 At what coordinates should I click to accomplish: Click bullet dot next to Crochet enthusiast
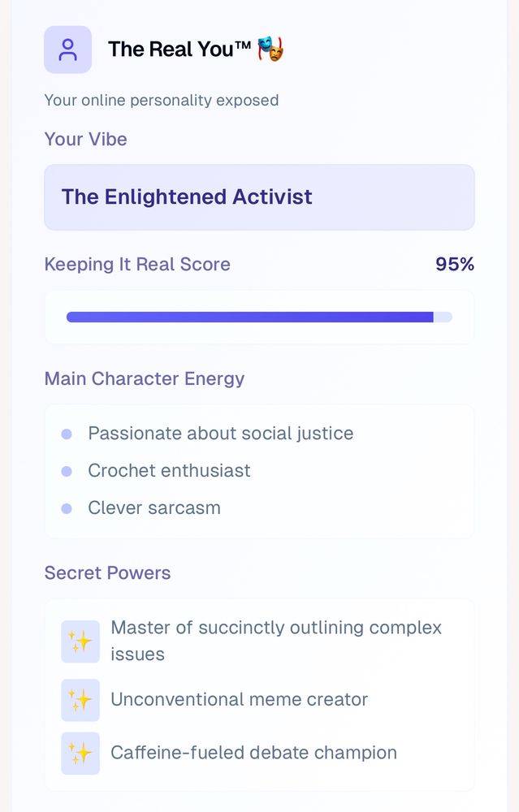tap(67, 471)
